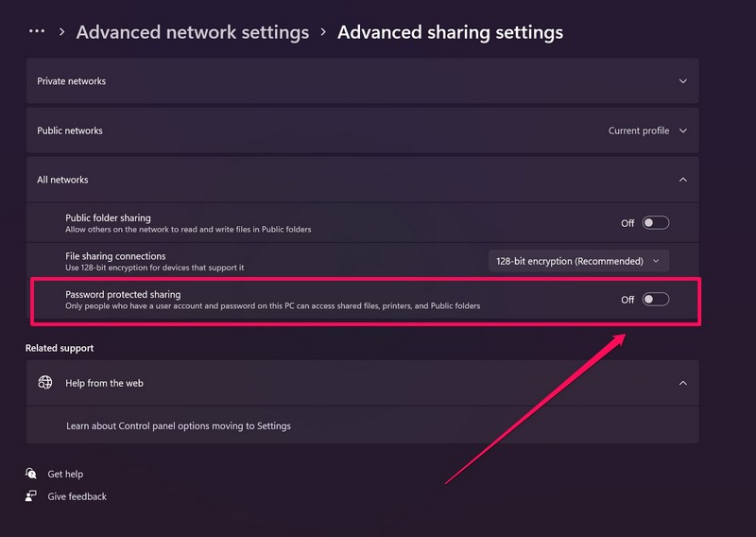Turn on the Password protected sharing toggle
756x537 pixels.
click(655, 300)
